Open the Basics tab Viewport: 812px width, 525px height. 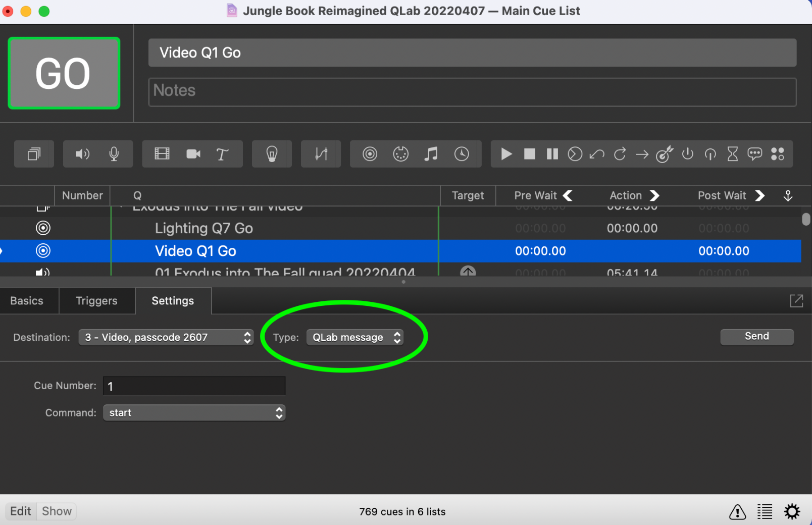(27, 301)
